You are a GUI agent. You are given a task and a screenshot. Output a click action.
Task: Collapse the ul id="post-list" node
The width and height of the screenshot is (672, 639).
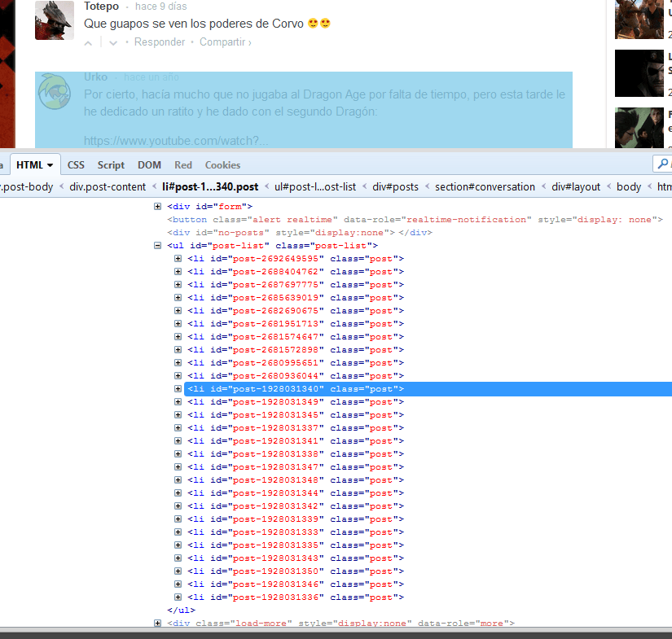tap(158, 245)
